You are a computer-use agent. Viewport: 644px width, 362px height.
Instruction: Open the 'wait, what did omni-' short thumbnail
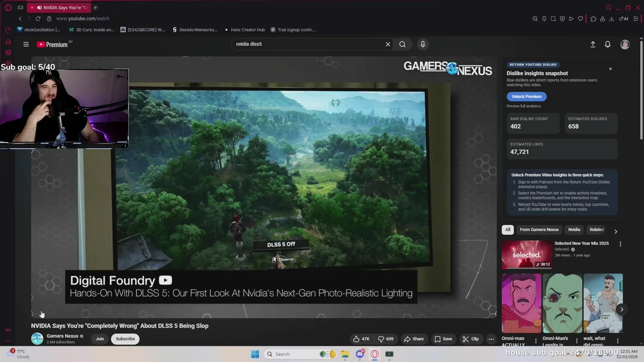pyautogui.click(x=603, y=303)
